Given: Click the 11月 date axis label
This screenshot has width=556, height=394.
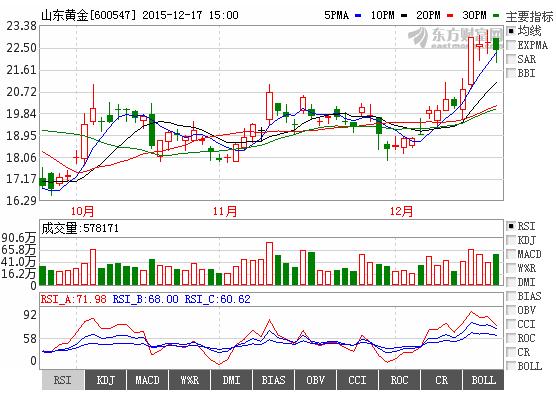Looking at the screenshot, I should pyautogui.click(x=225, y=211).
